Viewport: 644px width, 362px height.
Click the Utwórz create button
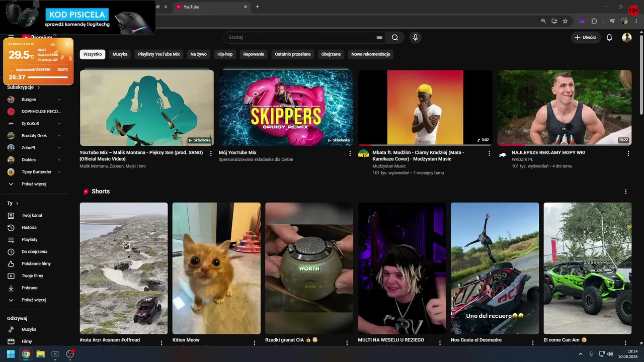click(586, 37)
